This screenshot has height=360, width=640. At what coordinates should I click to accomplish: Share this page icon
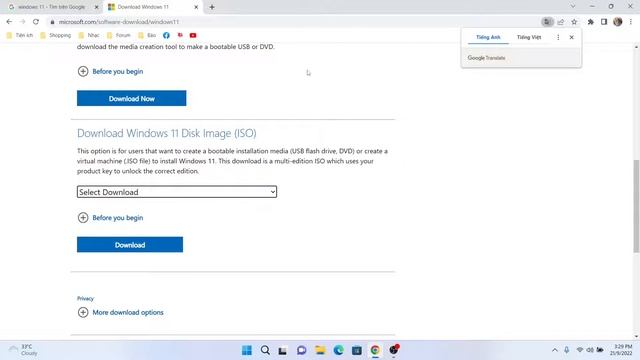[x=561, y=22]
